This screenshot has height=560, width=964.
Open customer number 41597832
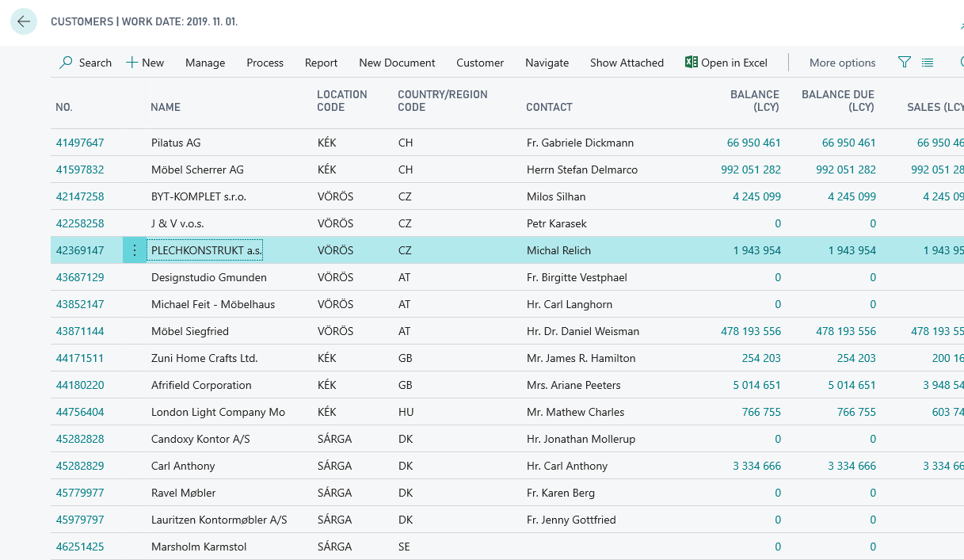point(80,170)
